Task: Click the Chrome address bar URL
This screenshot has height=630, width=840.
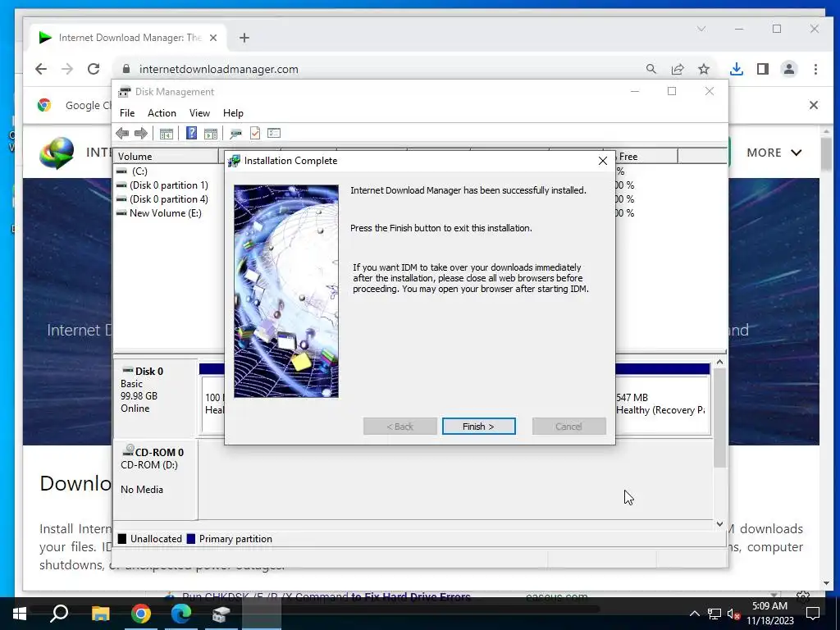Action: coord(218,69)
